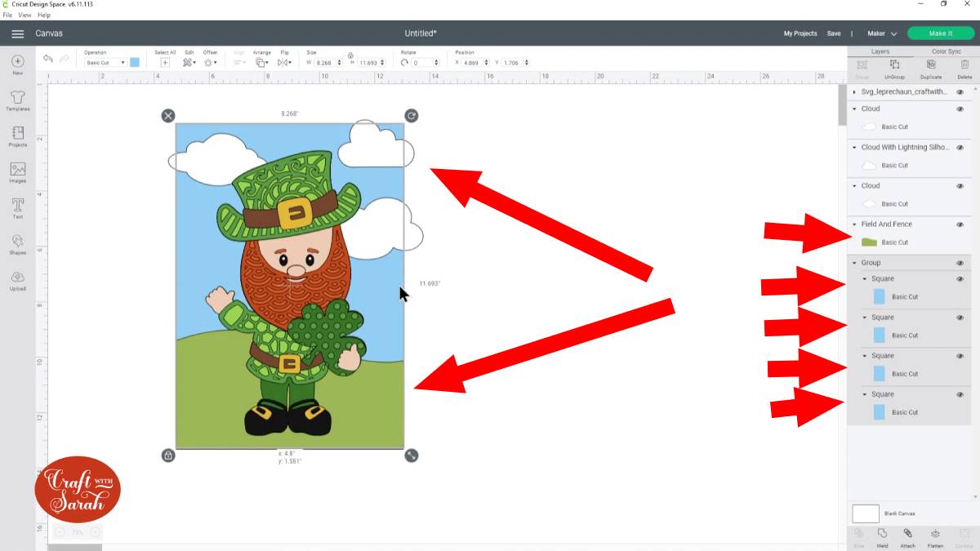This screenshot has height=551, width=980.
Task: Hide the last Square layer in Group
Action: point(960,394)
